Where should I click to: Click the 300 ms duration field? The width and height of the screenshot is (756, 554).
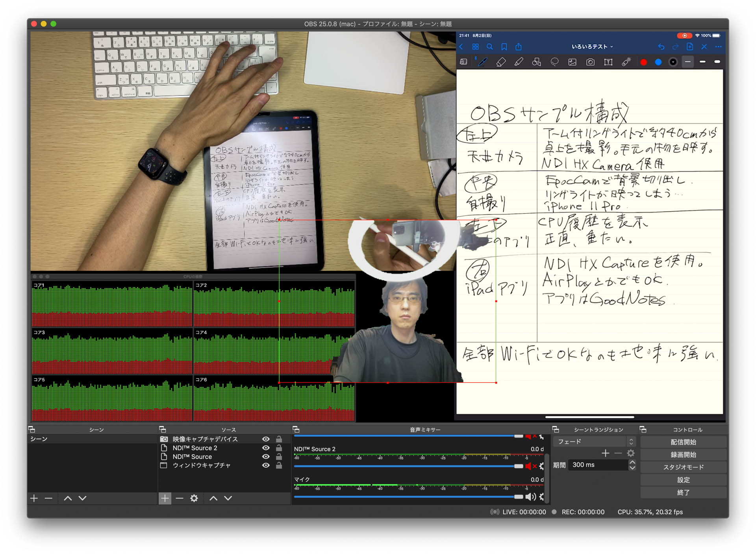coord(598,465)
